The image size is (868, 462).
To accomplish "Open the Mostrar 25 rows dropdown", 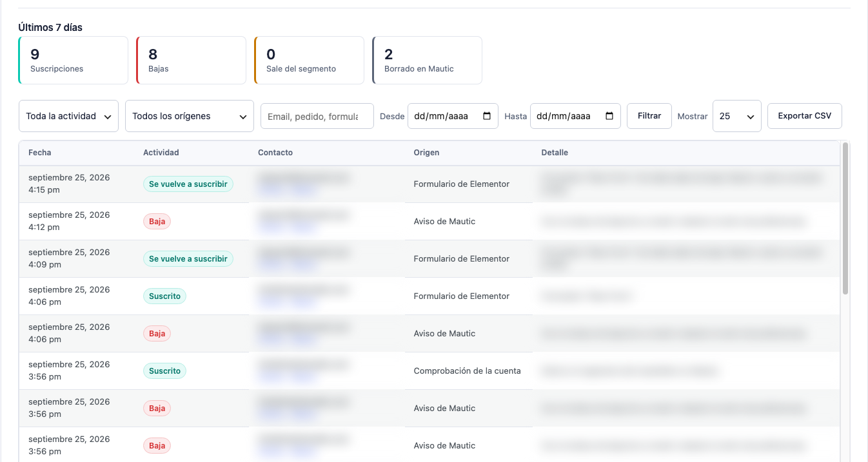I will point(737,116).
